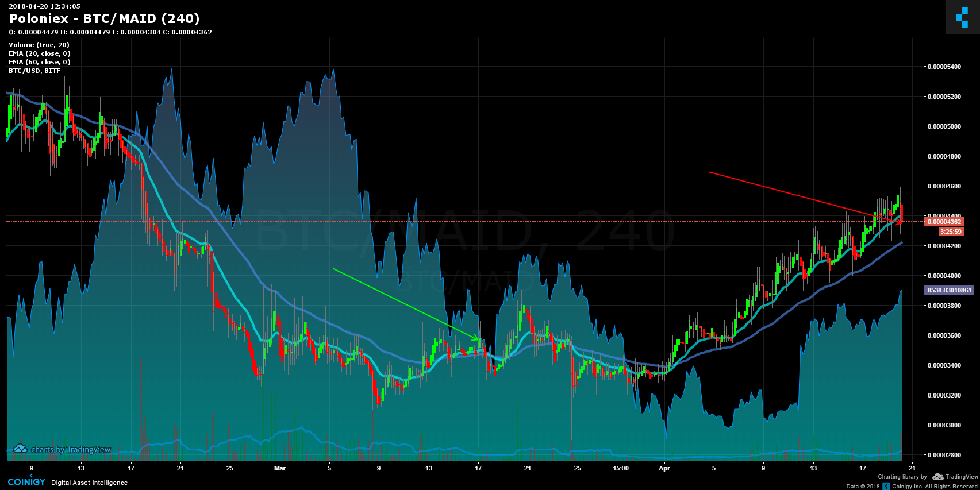Image resolution: width=980 pixels, height=490 pixels.
Task: Click price axis label '0.00003200'
Action: tap(944, 395)
